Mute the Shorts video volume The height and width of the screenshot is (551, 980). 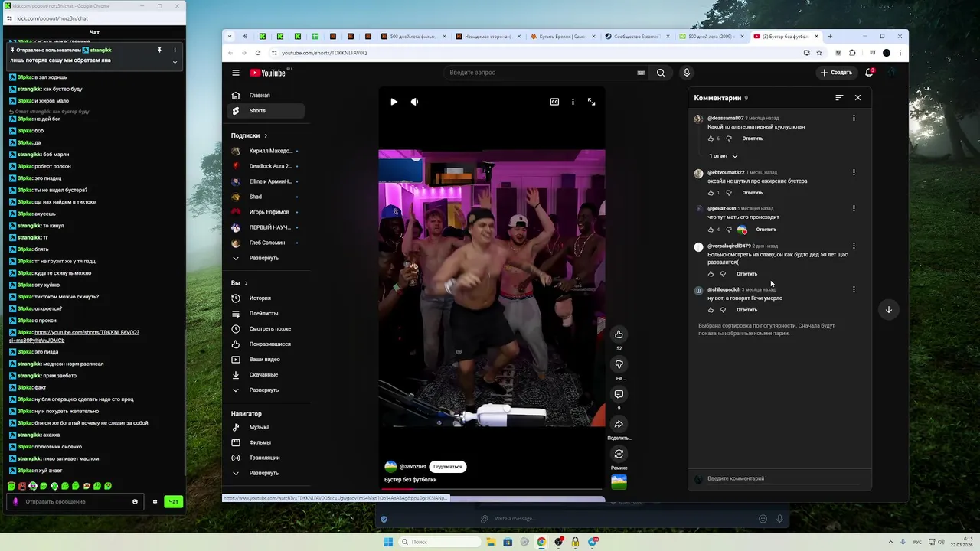pyautogui.click(x=414, y=102)
